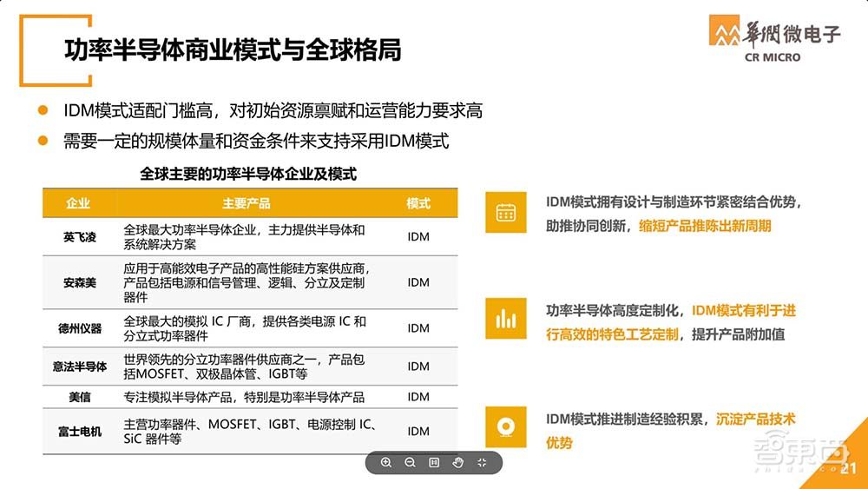The width and height of the screenshot is (868, 489).
Task: Click the table title 全球主要的功率半导体企业及模式
Action: tap(248, 174)
